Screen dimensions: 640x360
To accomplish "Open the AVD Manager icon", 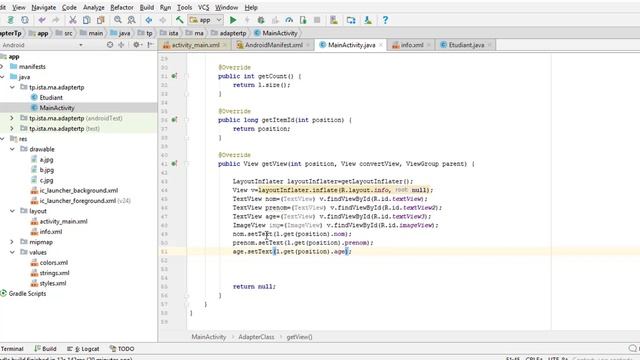I will pos(334,20).
